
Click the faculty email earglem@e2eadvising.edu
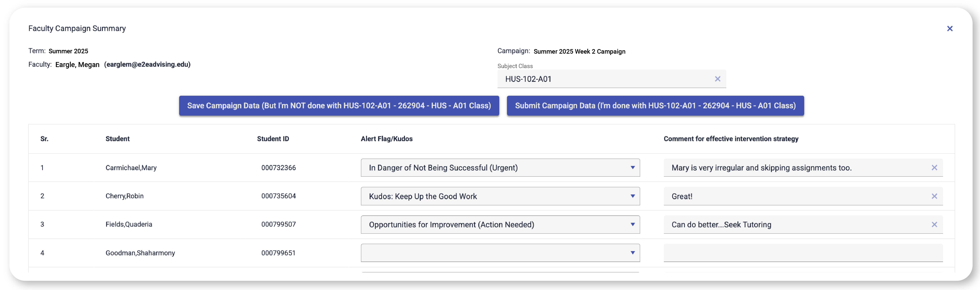pos(147,64)
